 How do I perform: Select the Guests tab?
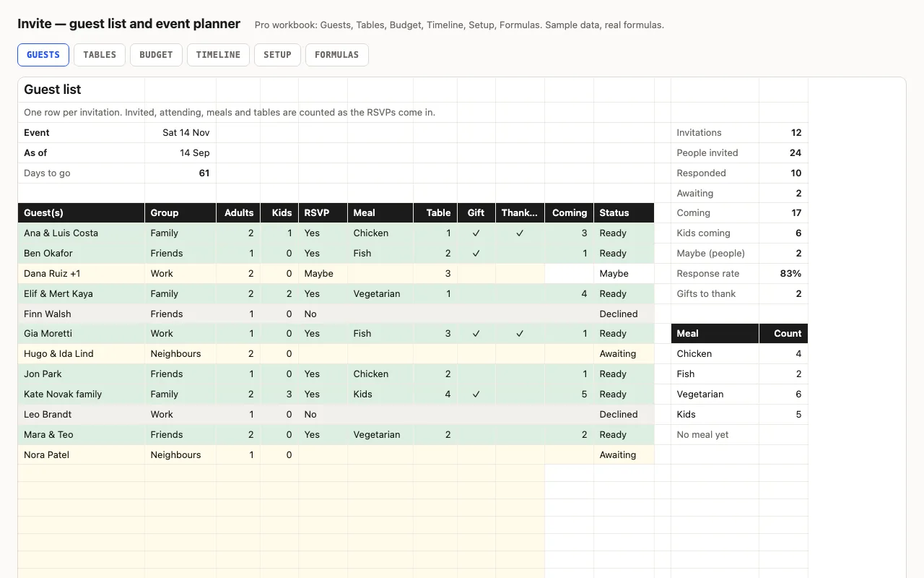click(43, 55)
